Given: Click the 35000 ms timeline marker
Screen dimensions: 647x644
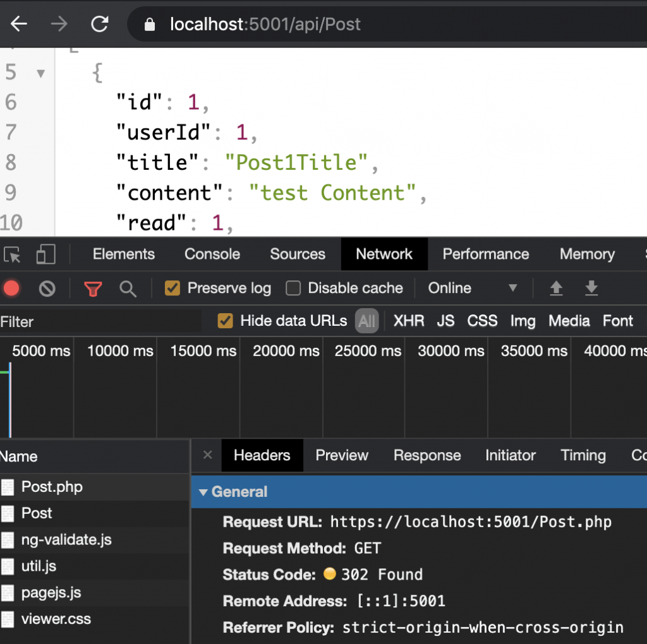Looking at the screenshot, I should (534, 351).
